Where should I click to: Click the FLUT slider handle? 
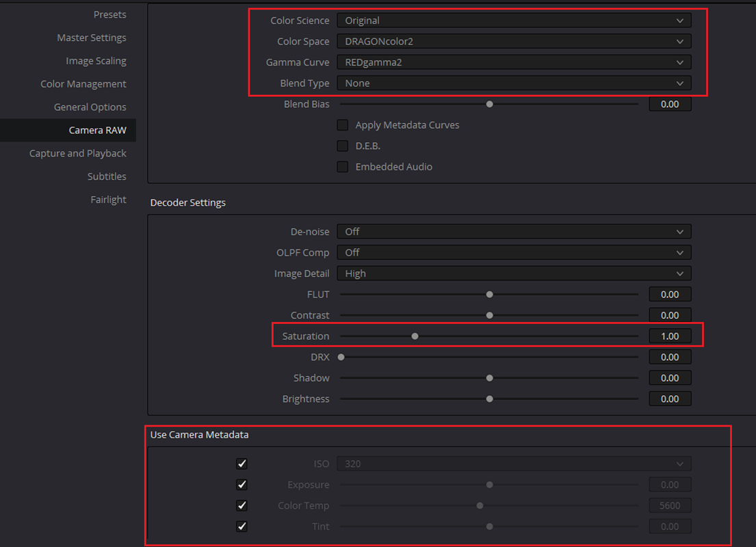[x=489, y=295]
